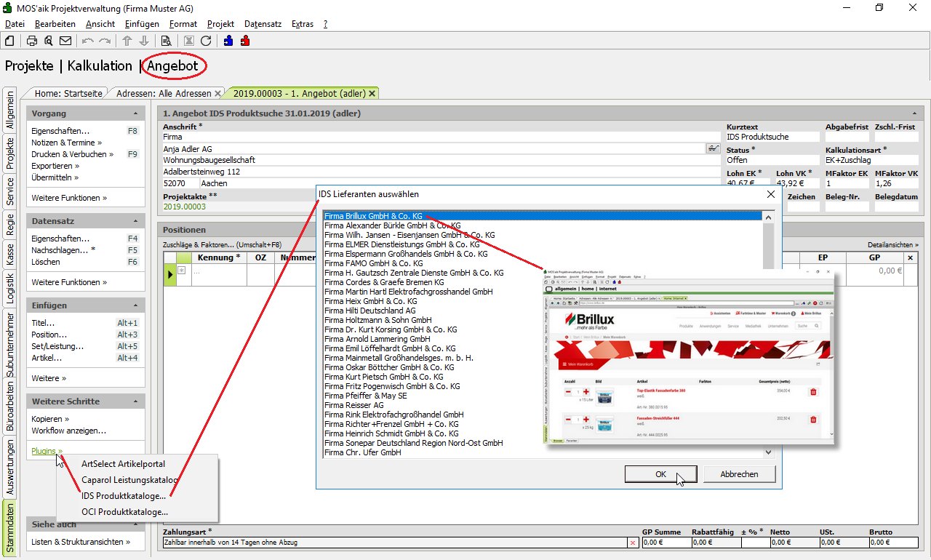
Task: Open the Plugins link
Action: [47, 451]
